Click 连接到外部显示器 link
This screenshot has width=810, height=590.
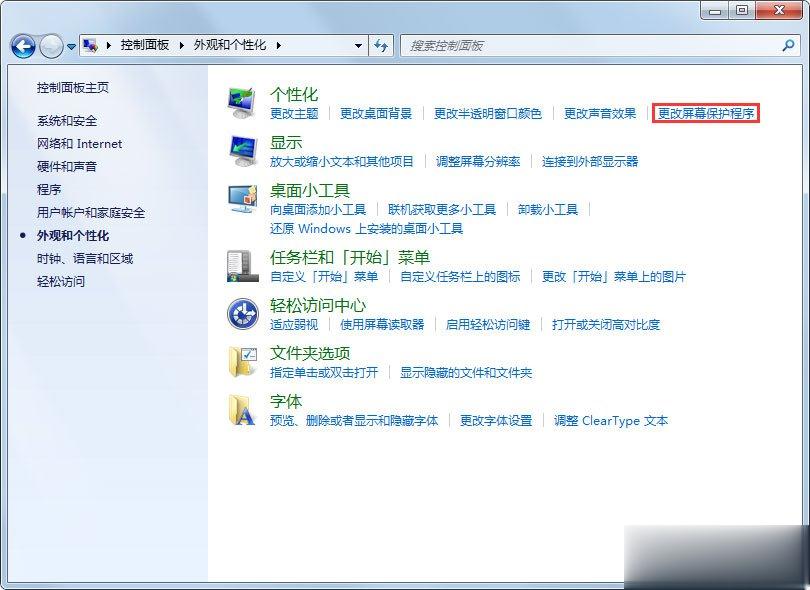click(x=590, y=161)
